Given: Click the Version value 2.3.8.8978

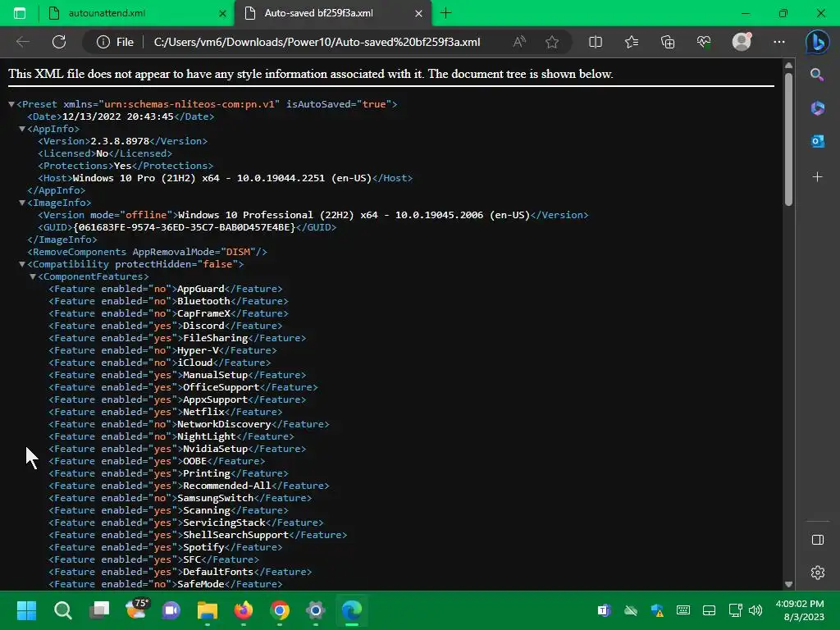Looking at the screenshot, I should (120, 141).
